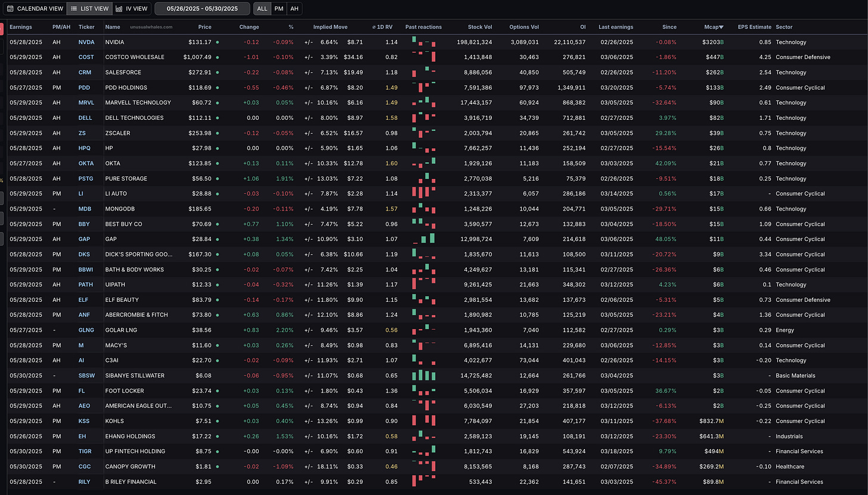This screenshot has width=868, height=495.
Task: Open the SBSW ticker link
Action: (x=86, y=376)
